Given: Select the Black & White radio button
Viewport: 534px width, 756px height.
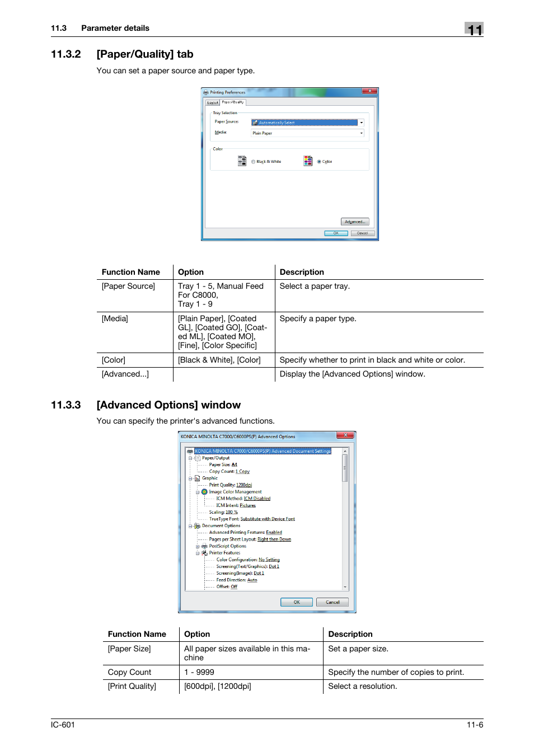Looking at the screenshot, I should (x=253, y=162).
